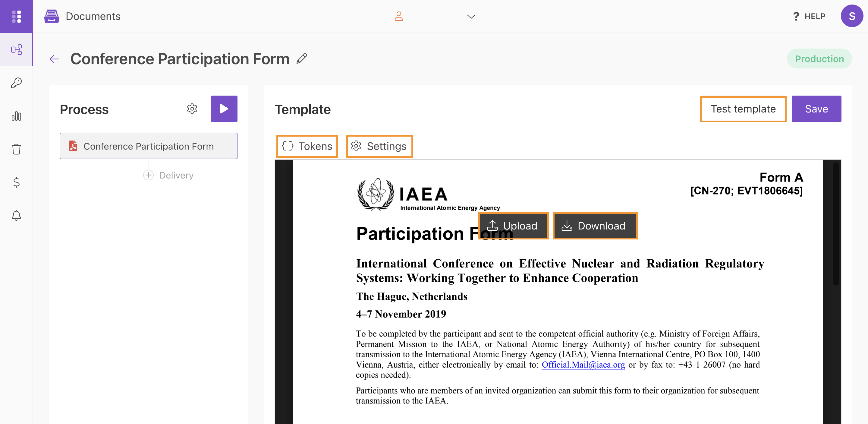Open the notifications bell icon
Image resolution: width=868 pixels, height=424 pixels.
click(16, 215)
